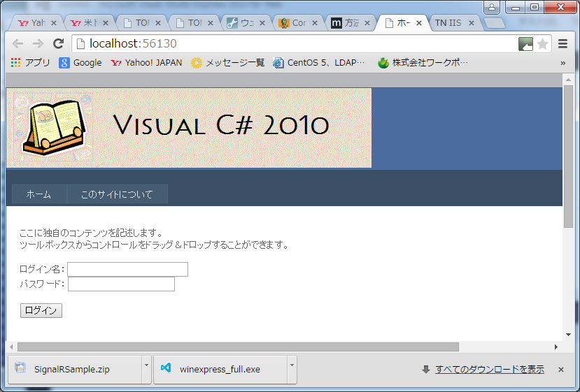Screen dimensions: 580x392
Task: Focus the パスワード text field
Action: click(x=121, y=284)
